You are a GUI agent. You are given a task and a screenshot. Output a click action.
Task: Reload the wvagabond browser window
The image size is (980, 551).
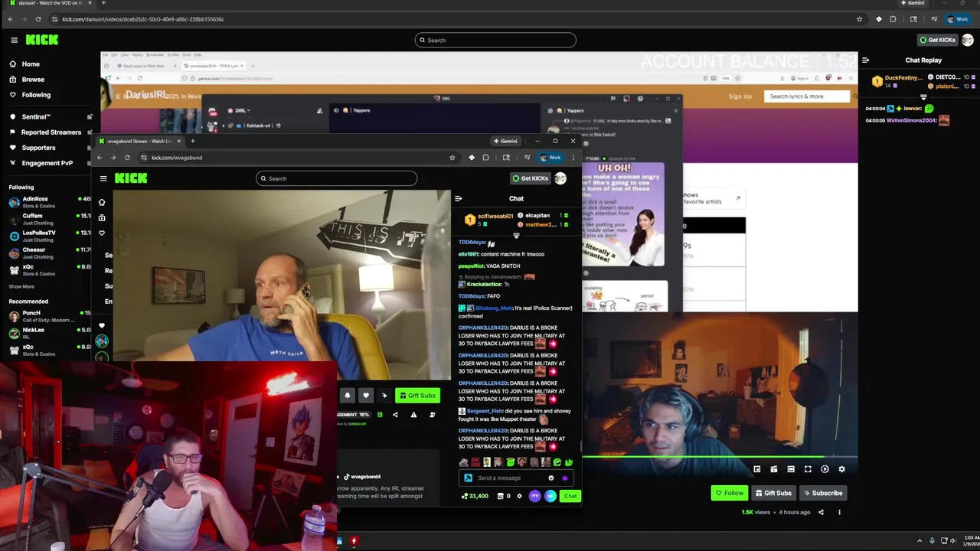click(x=127, y=158)
